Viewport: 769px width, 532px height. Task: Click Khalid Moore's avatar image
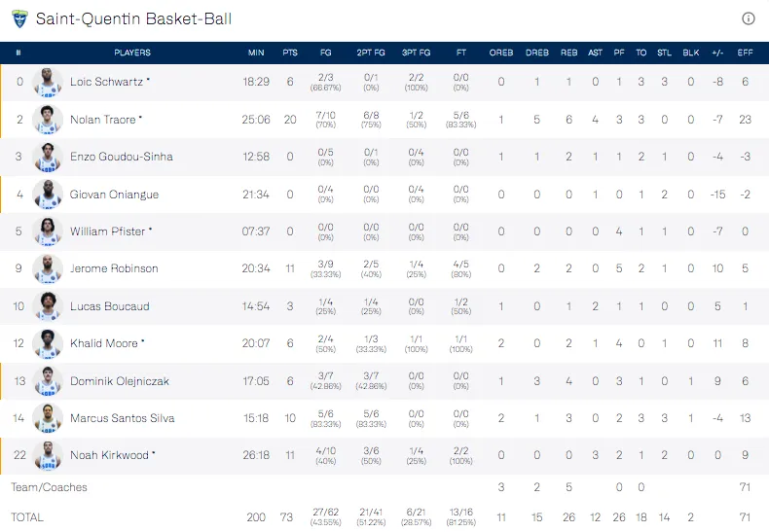point(47,343)
